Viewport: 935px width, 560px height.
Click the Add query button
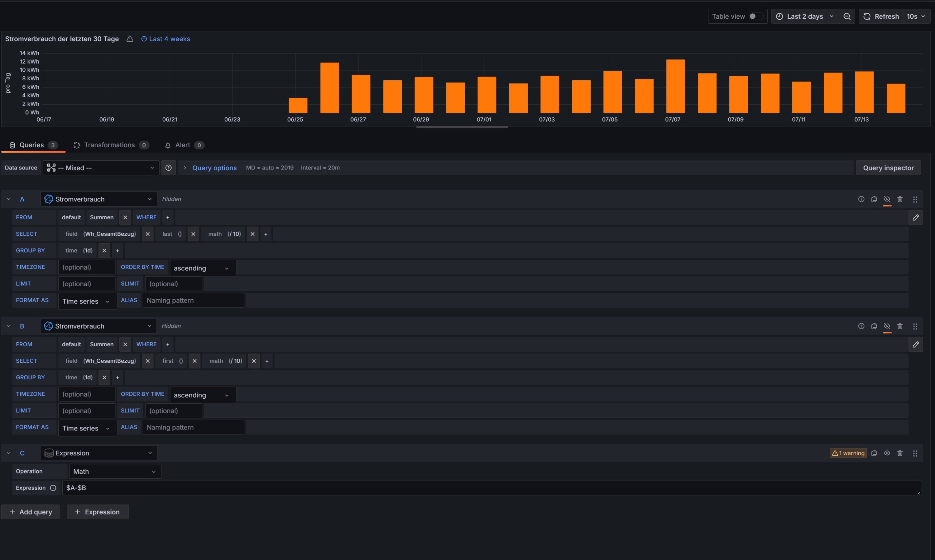31,512
